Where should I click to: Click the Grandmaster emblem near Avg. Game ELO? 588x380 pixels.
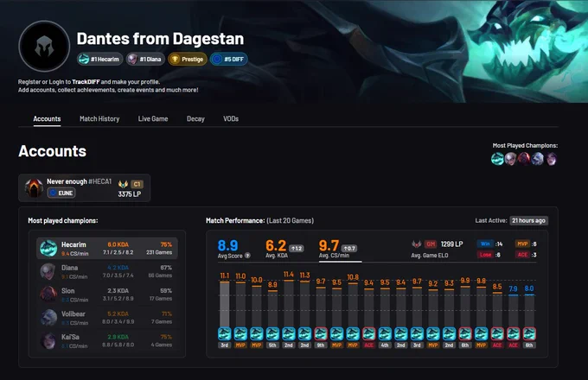point(417,244)
